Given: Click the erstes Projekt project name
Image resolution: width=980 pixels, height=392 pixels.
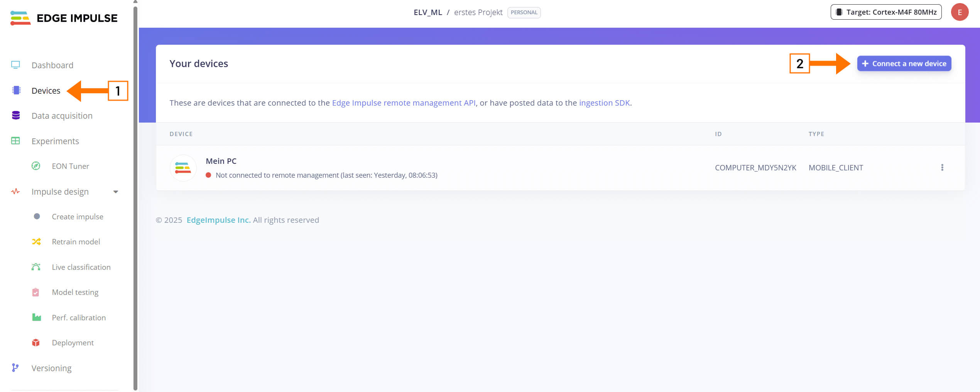Looking at the screenshot, I should pyautogui.click(x=478, y=12).
